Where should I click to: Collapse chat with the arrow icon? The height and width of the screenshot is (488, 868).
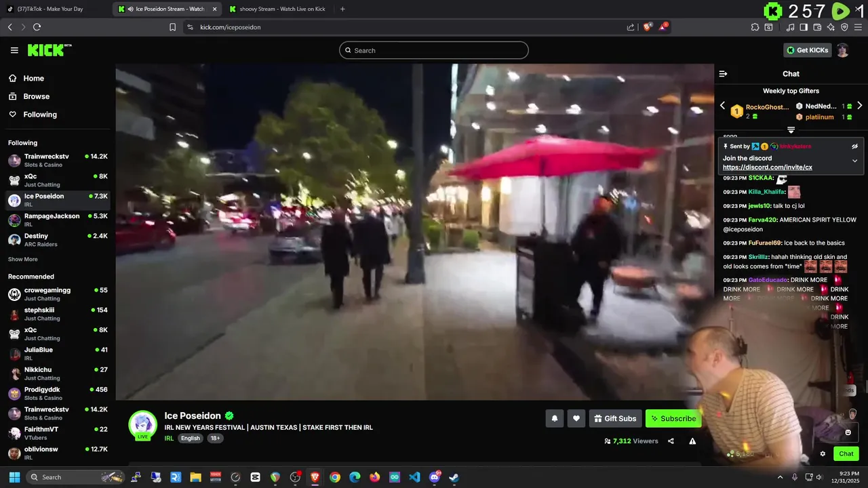tap(723, 74)
